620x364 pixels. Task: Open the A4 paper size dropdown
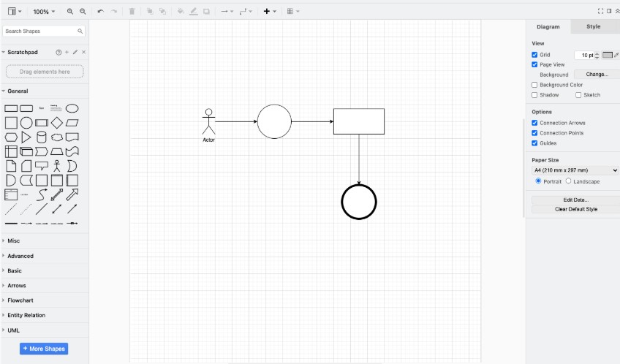575,170
